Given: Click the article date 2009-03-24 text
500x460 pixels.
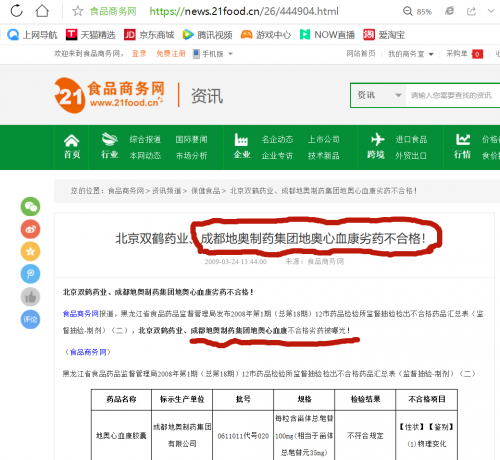Looking at the screenshot, I should [x=236, y=262].
